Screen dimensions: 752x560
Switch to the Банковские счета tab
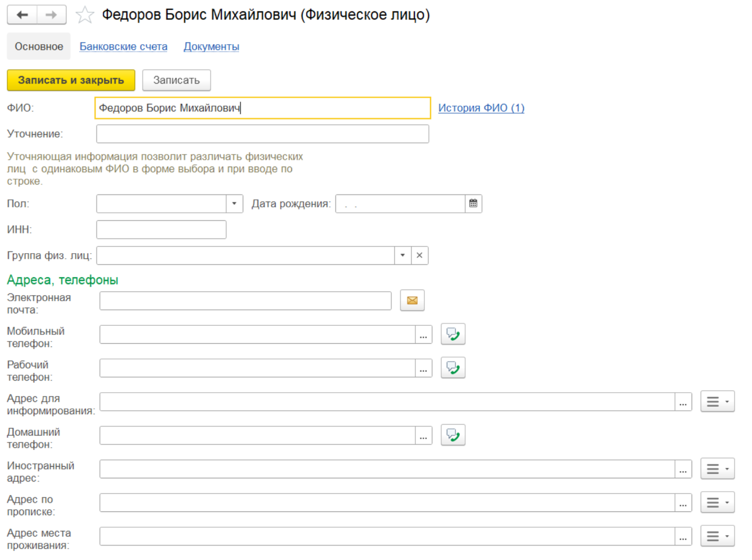tap(124, 46)
